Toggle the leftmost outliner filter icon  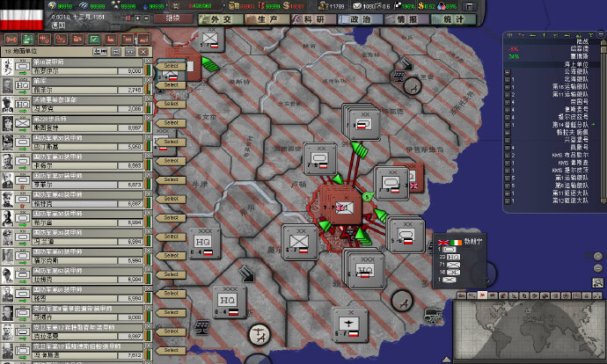coord(509,35)
